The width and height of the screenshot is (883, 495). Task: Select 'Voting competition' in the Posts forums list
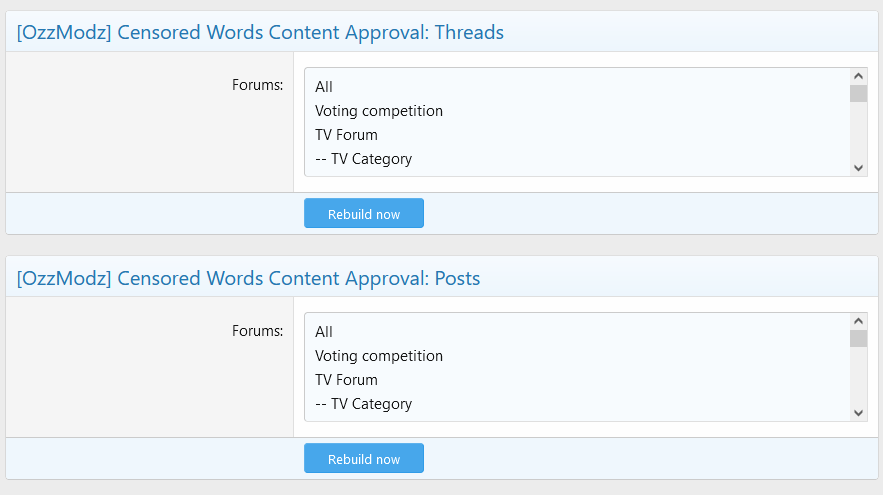click(x=379, y=356)
